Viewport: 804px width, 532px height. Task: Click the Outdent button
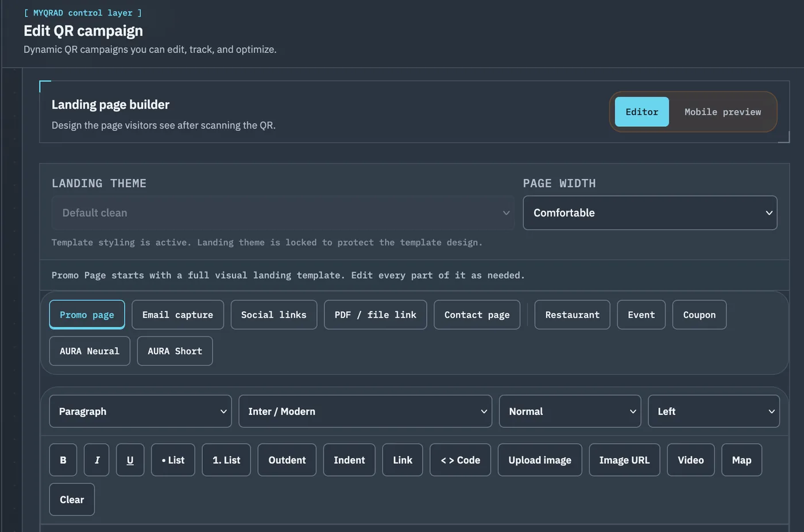click(x=287, y=460)
